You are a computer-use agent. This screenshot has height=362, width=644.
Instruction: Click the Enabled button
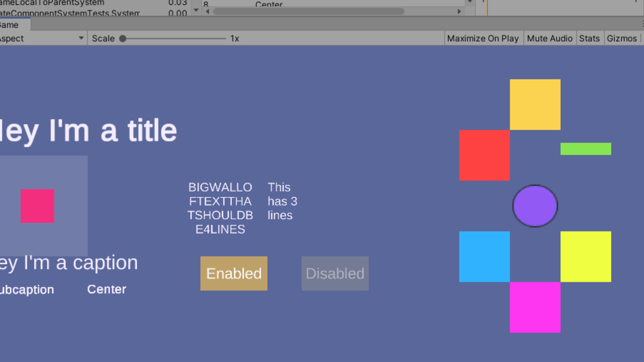[x=233, y=273]
